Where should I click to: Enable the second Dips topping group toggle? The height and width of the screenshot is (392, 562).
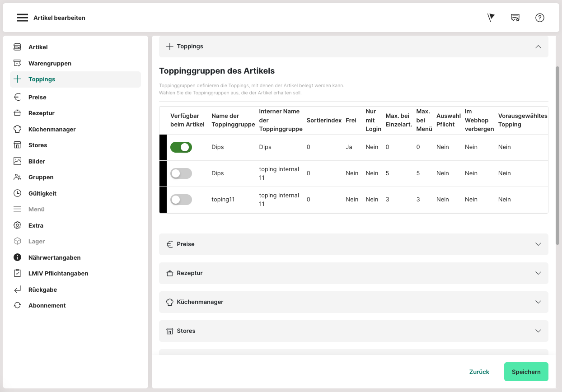(181, 173)
